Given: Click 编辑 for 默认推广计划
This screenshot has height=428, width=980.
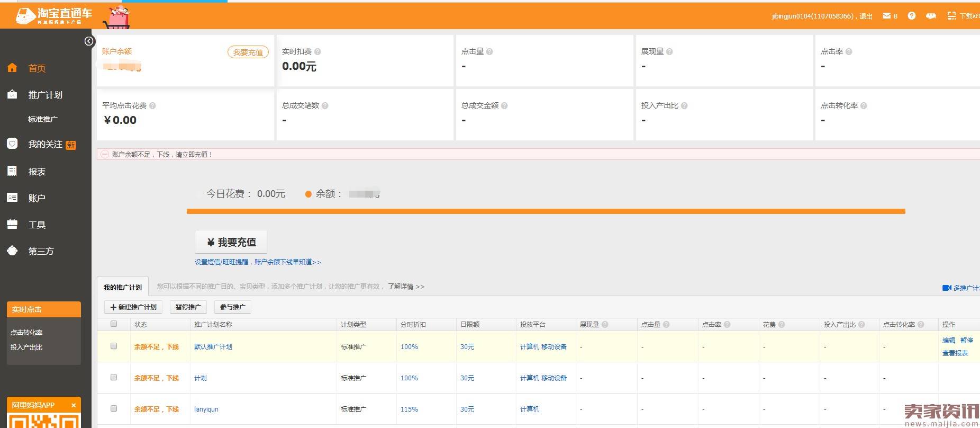Looking at the screenshot, I should [x=949, y=341].
